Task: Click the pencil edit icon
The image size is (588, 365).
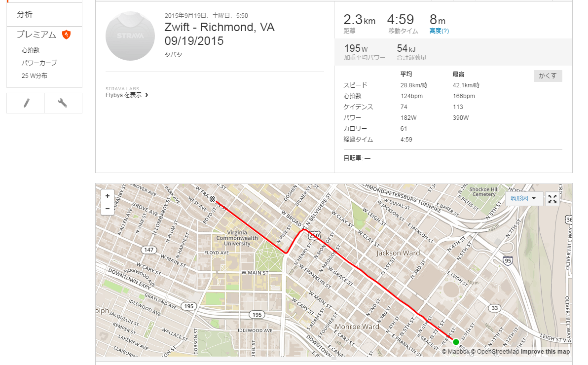Action: point(26,103)
